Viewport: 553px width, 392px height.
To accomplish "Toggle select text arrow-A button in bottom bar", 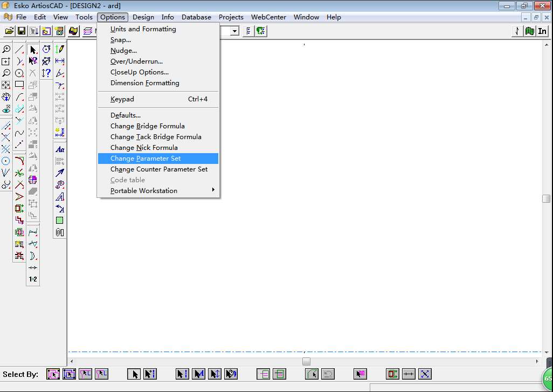I will (x=198, y=374).
